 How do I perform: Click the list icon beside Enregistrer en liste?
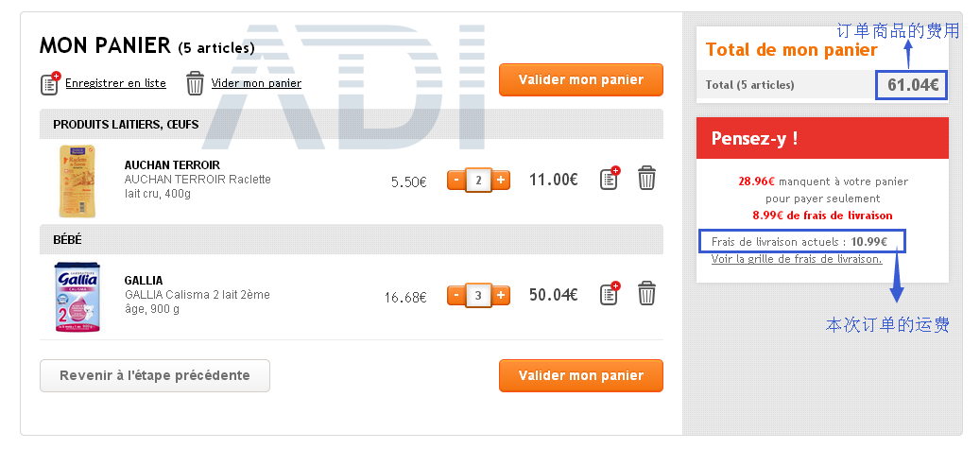pyautogui.click(x=51, y=83)
